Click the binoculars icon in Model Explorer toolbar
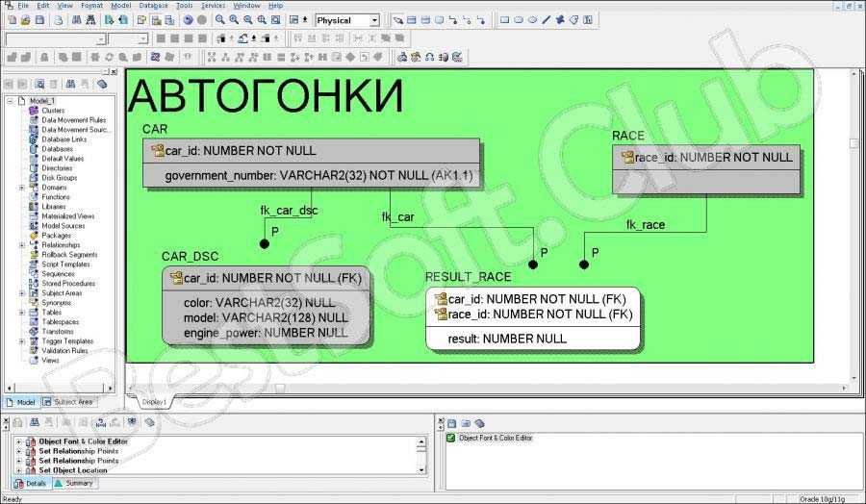The height and width of the screenshot is (504, 866). 70,84
